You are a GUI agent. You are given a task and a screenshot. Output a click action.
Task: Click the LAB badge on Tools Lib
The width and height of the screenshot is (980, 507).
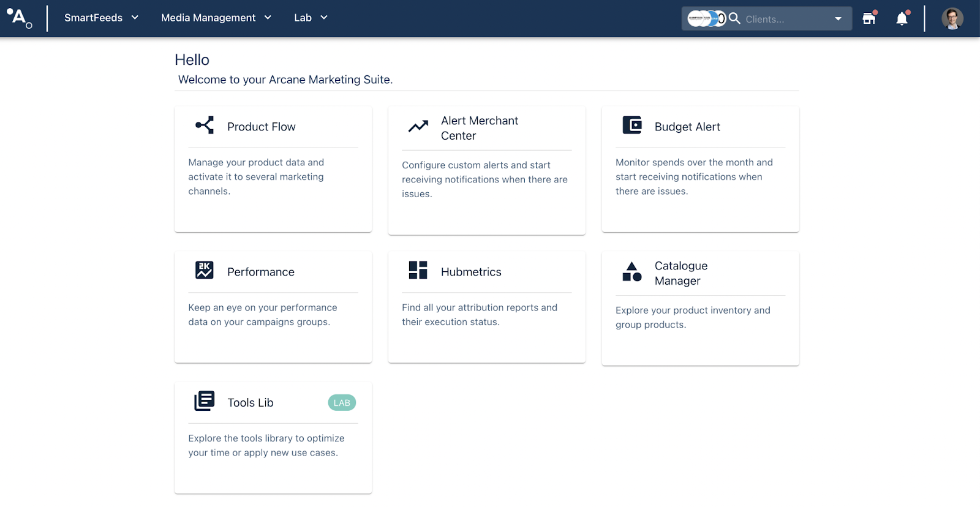[x=342, y=403]
